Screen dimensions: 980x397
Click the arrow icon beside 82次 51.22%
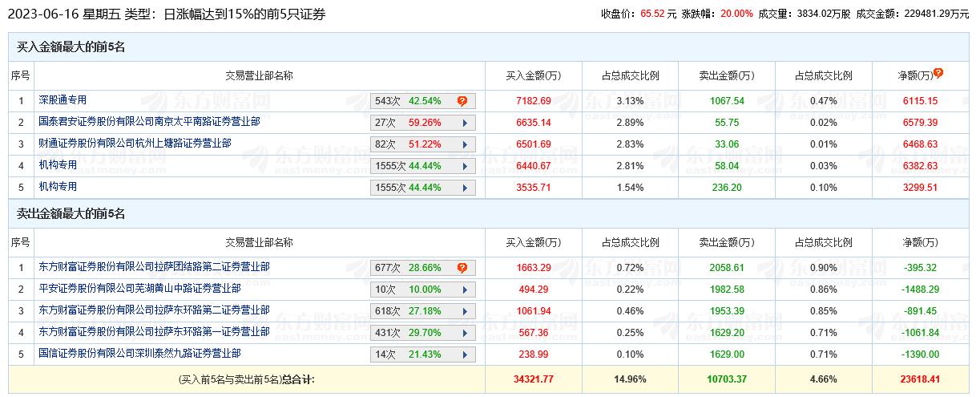[x=463, y=144]
